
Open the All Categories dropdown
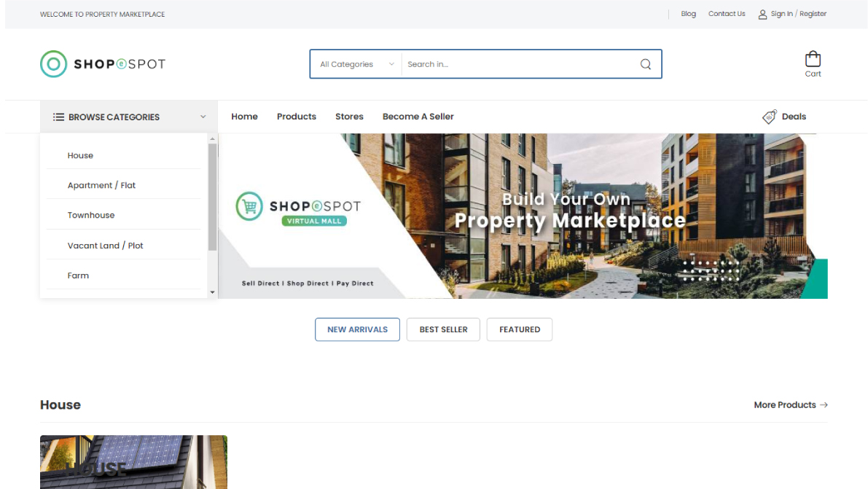(x=356, y=64)
